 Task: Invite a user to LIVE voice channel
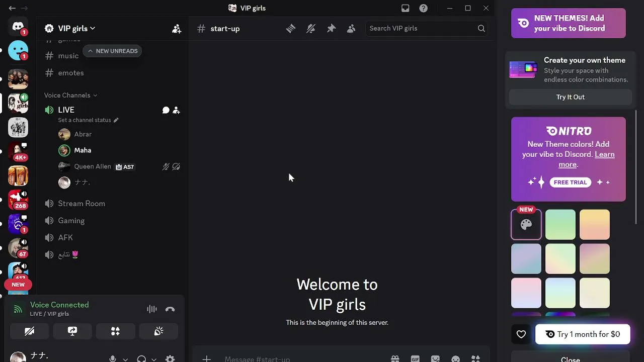[x=176, y=110]
